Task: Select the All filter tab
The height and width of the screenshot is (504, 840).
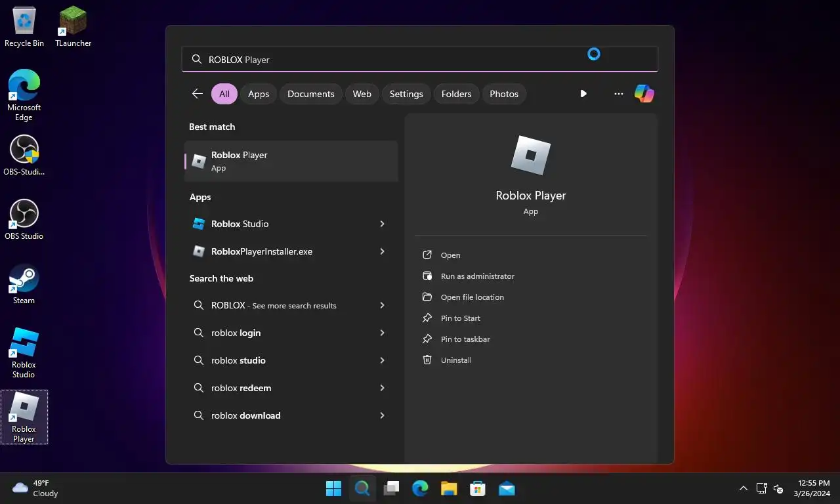Action: point(224,94)
